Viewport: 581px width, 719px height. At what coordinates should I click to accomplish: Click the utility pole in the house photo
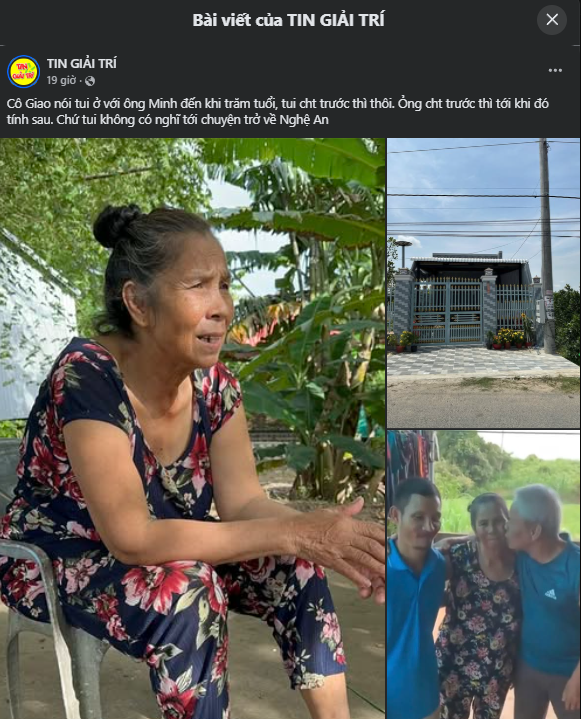[546, 245]
